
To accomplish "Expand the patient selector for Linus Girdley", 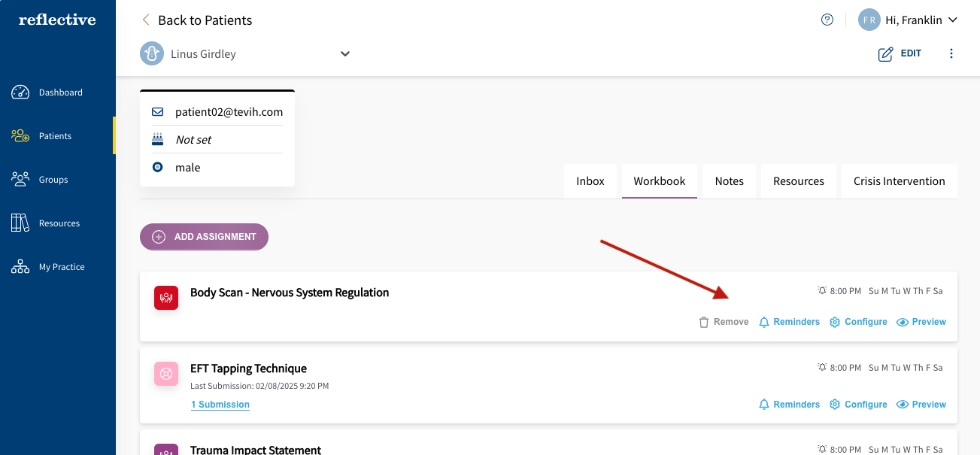I will (x=344, y=53).
